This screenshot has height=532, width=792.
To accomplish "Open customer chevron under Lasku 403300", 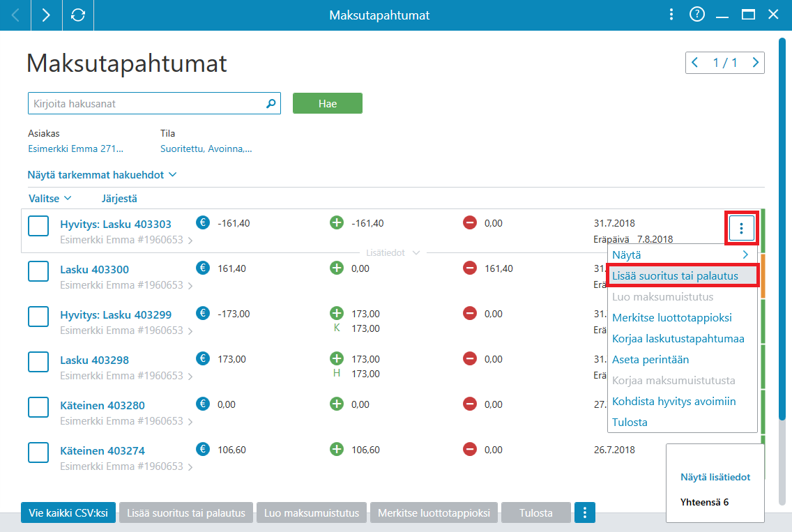I will coord(190,286).
